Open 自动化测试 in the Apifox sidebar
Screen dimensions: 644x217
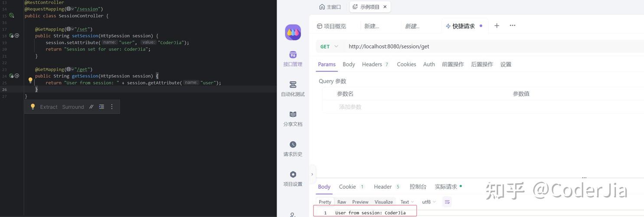pyautogui.click(x=293, y=89)
